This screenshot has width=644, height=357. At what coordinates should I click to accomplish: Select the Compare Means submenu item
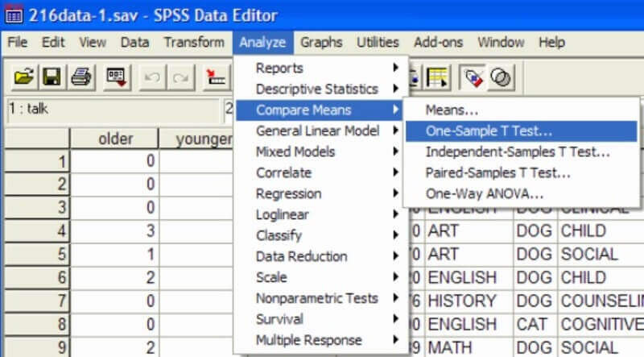point(321,110)
